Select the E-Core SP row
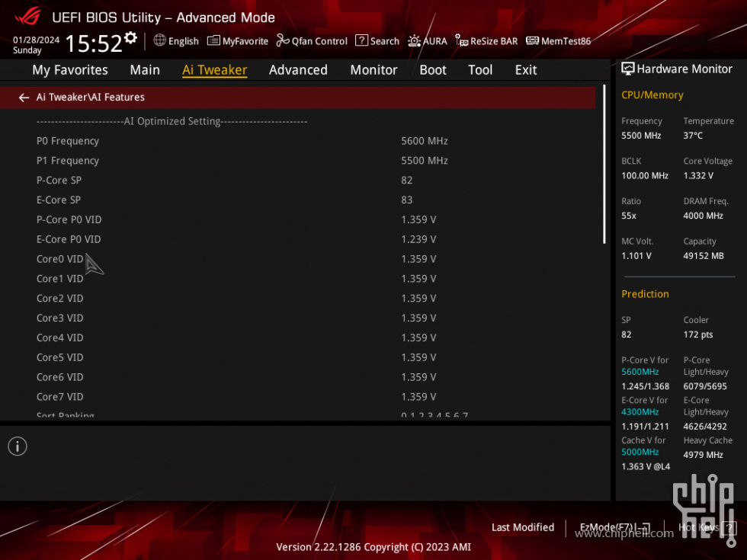 pos(298,200)
